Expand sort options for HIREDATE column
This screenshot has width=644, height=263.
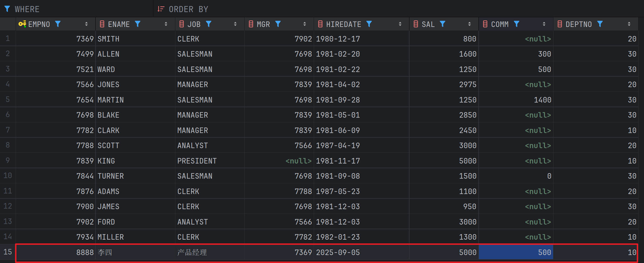tap(400, 24)
